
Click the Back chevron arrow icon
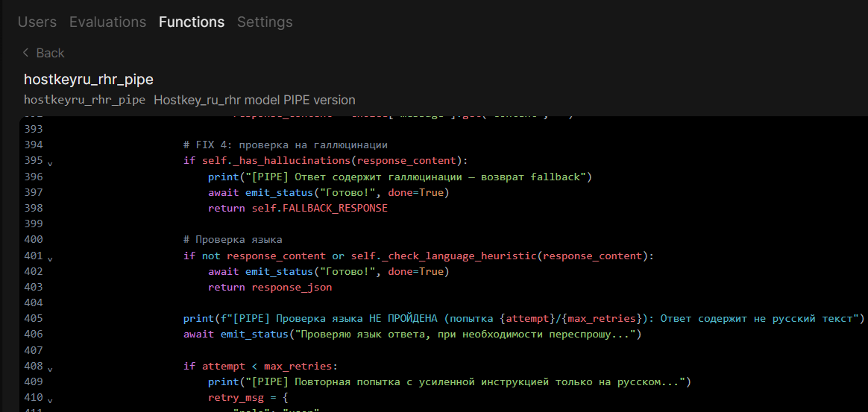click(x=25, y=53)
